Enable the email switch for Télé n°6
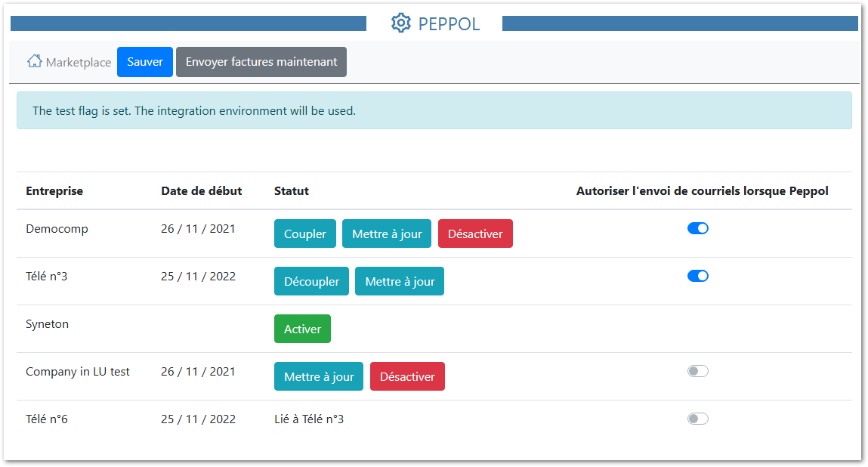 tap(697, 418)
